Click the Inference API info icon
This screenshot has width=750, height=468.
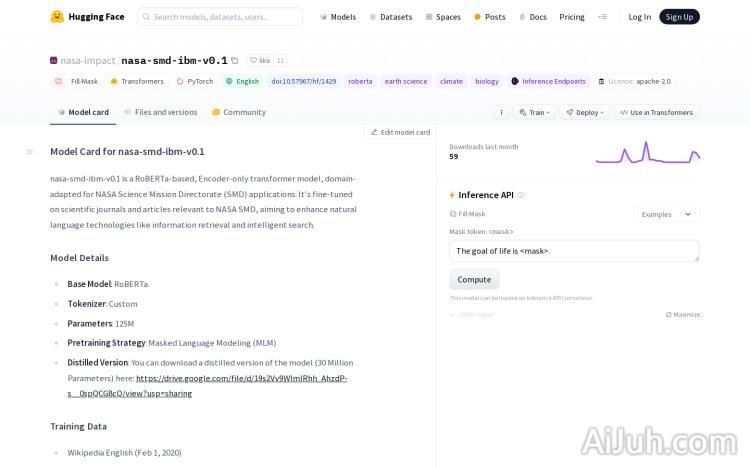521,195
